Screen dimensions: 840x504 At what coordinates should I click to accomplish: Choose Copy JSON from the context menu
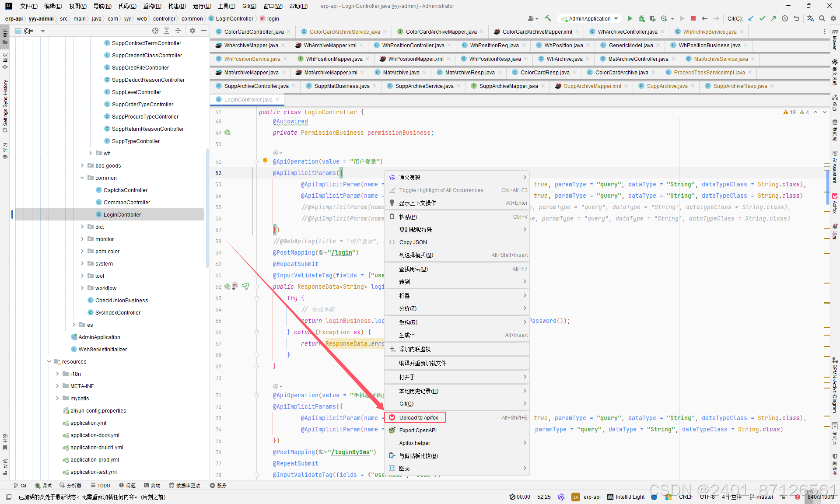point(413,242)
